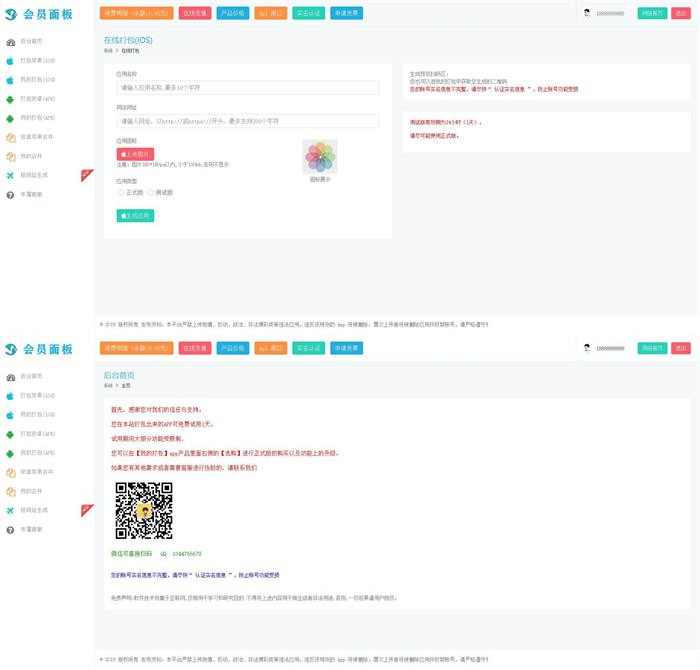
Task: Click the QR code image on 后台首页 page
Action: (144, 511)
